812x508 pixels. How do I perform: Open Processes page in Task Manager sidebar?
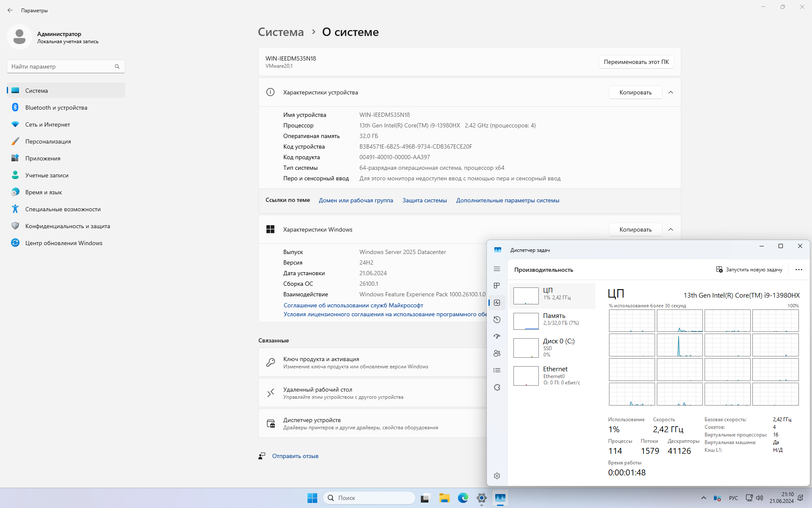497,286
